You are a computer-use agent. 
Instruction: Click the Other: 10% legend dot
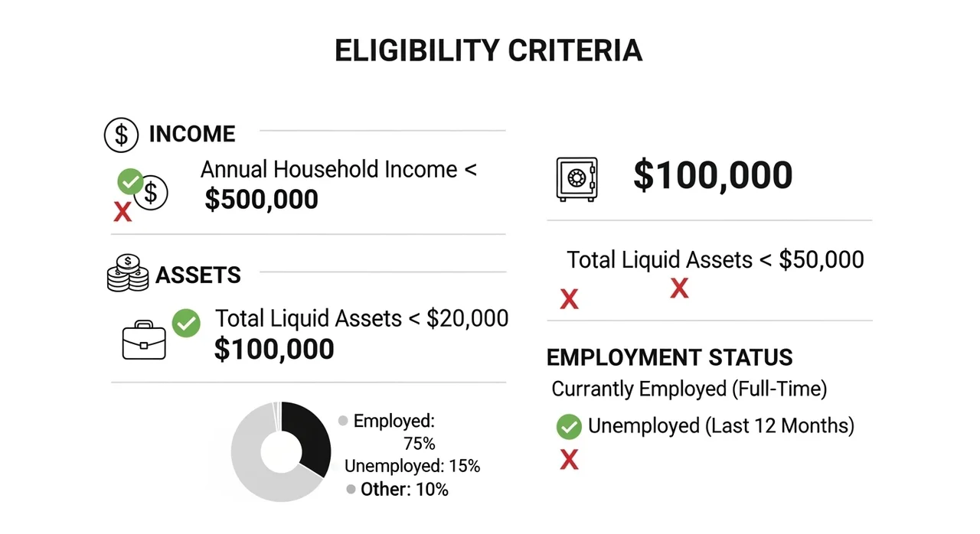[x=351, y=490]
